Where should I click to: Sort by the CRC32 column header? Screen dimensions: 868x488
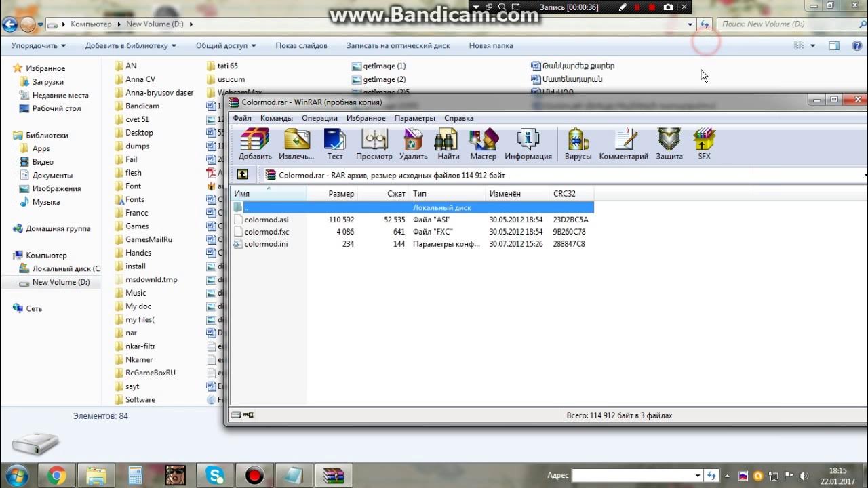coord(571,194)
